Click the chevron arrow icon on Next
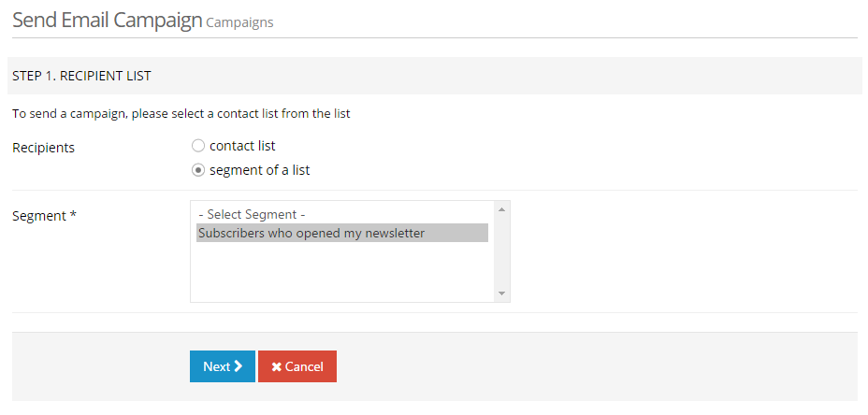The image size is (868, 415). (239, 366)
